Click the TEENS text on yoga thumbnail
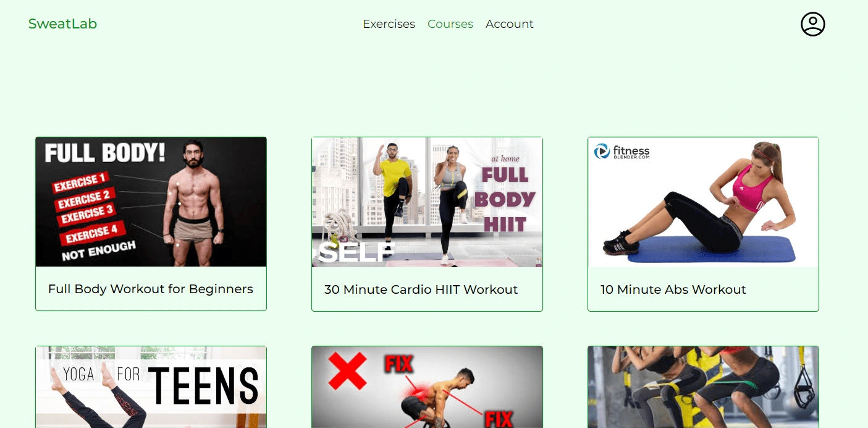This screenshot has height=428, width=868. [x=203, y=387]
